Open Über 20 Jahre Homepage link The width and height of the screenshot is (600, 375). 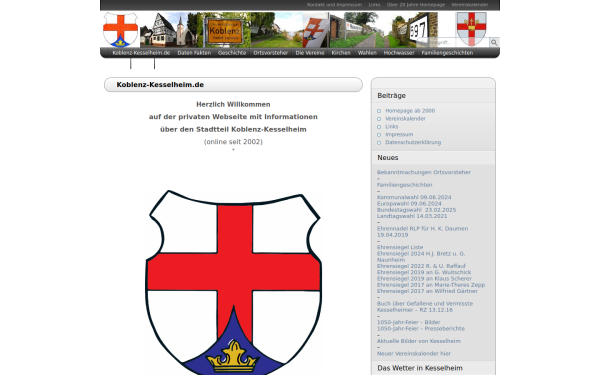416,5
